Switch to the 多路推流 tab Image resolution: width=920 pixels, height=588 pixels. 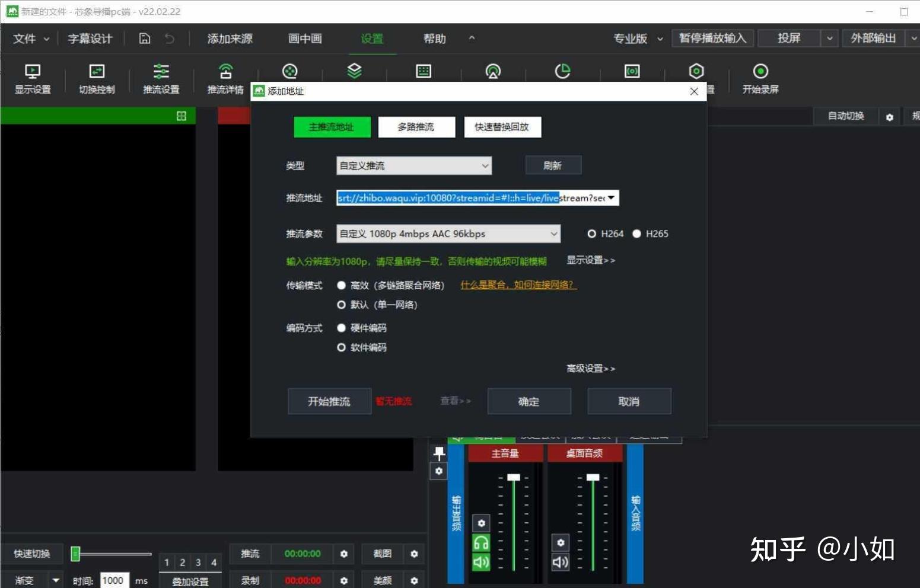pyautogui.click(x=416, y=127)
